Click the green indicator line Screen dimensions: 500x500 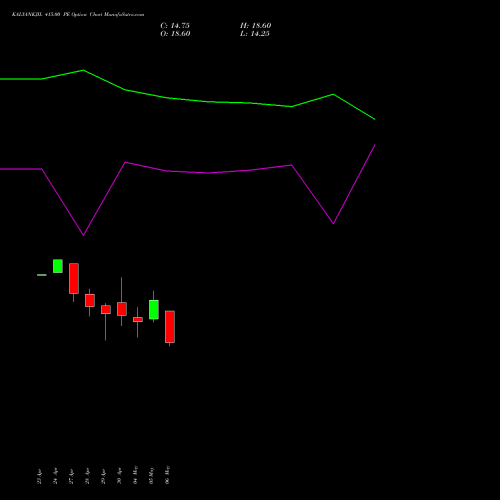point(208,102)
